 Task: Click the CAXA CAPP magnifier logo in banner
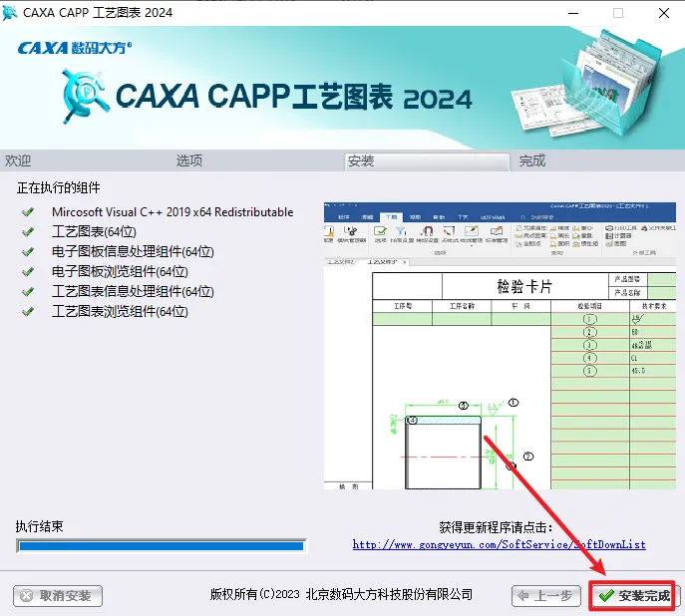point(85,96)
